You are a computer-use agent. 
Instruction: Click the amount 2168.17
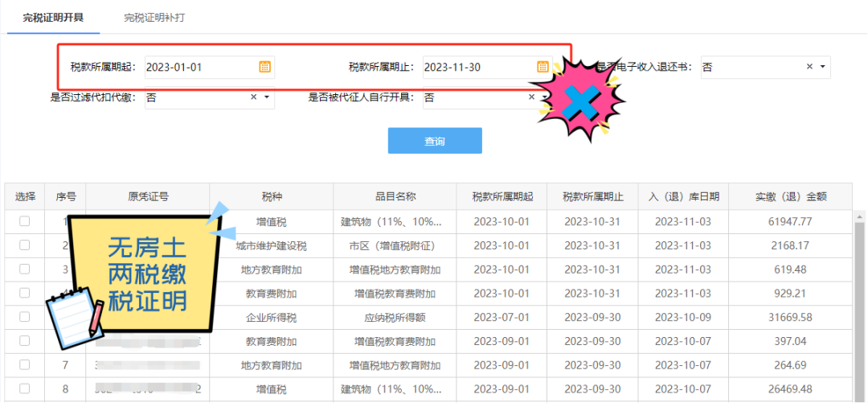point(790,245)
